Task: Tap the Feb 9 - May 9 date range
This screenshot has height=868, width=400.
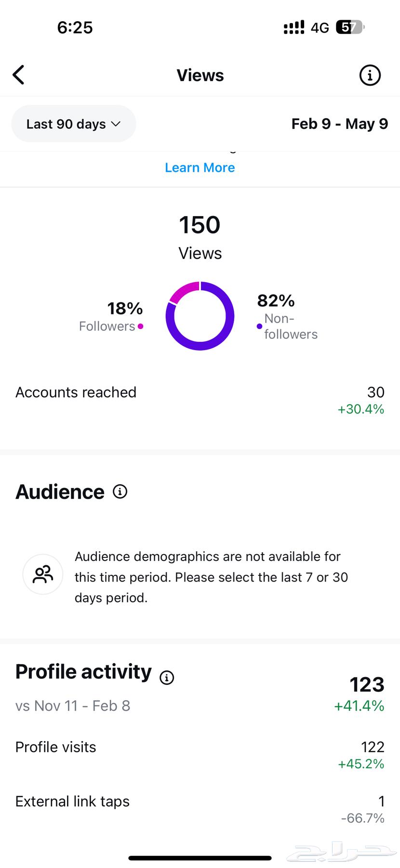Action: coord(340,124)
